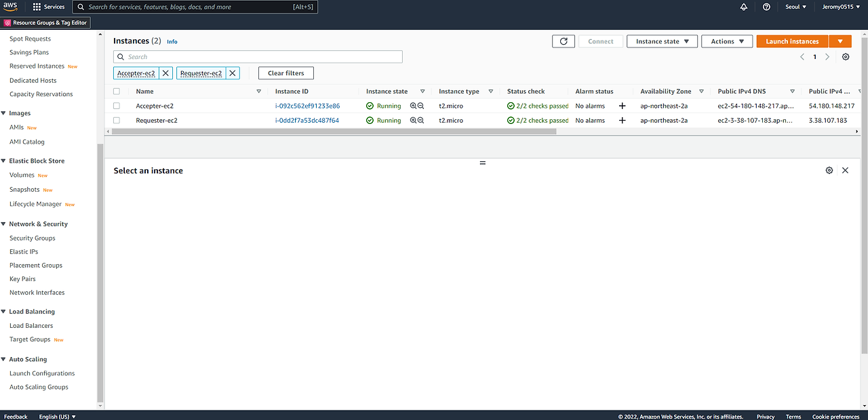Open details panel settings gear
The height and width of the screenshot is (420, 868).
(829, 171)
